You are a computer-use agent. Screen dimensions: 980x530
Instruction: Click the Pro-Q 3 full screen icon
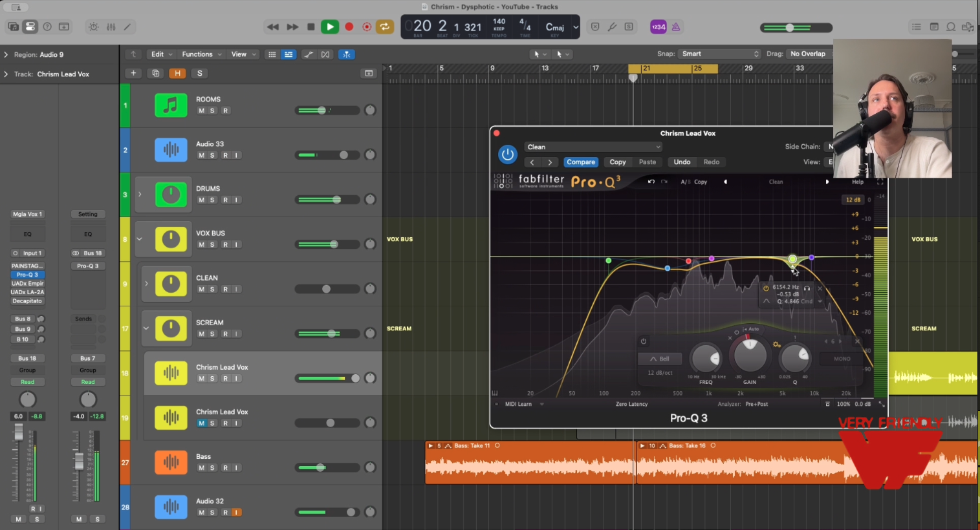[880, 182]
